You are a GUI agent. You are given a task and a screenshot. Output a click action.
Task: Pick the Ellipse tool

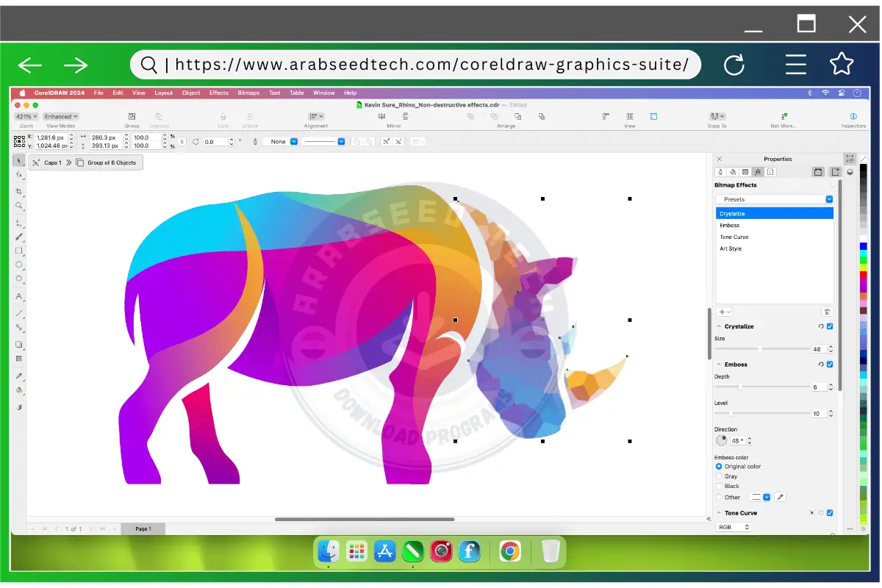pyautogui.click(x=19, y=266)
